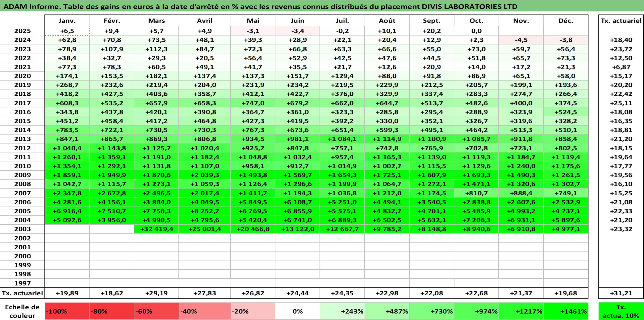This screenshot has height=320, width=644.
Task: Pick the +730% color scale swatch
Action: (x=432, y=311)
